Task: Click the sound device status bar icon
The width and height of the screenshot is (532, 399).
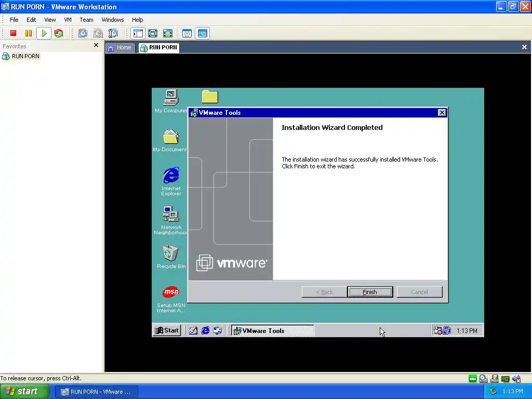Action: (516, 379)
